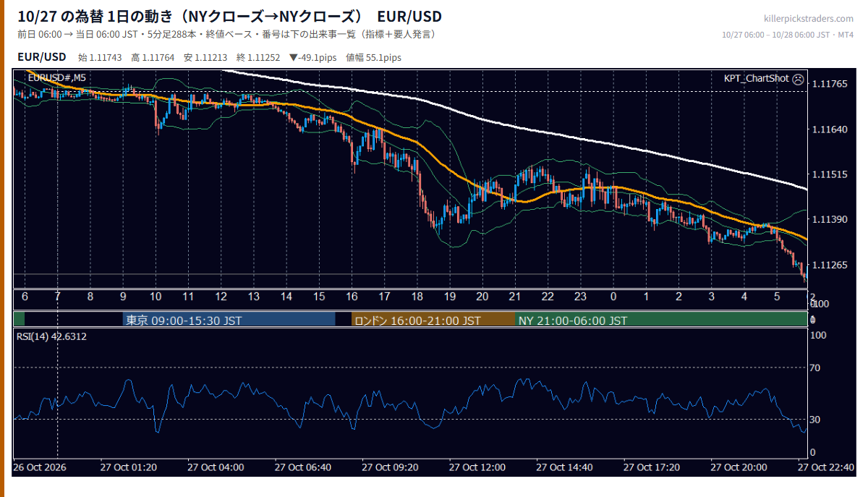Click the hour 23 label on JST axis
868x497 pixels.
580,297
